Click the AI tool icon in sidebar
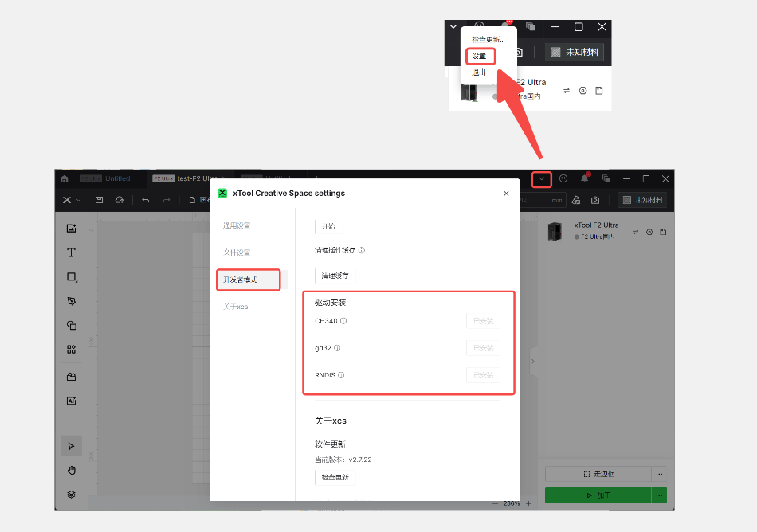The width and height of the screenshot is (757, 532). click(x=72, y=401)
